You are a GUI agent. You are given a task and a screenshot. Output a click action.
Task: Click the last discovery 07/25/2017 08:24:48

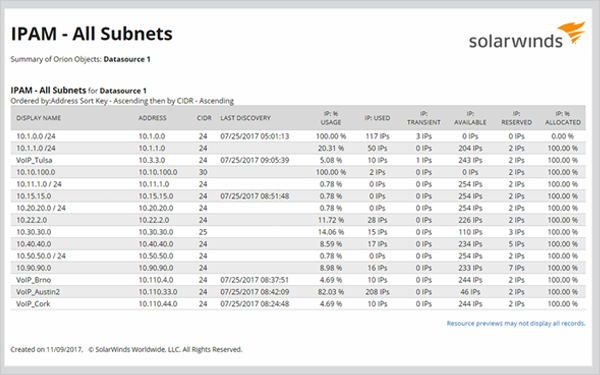[254, 304]
